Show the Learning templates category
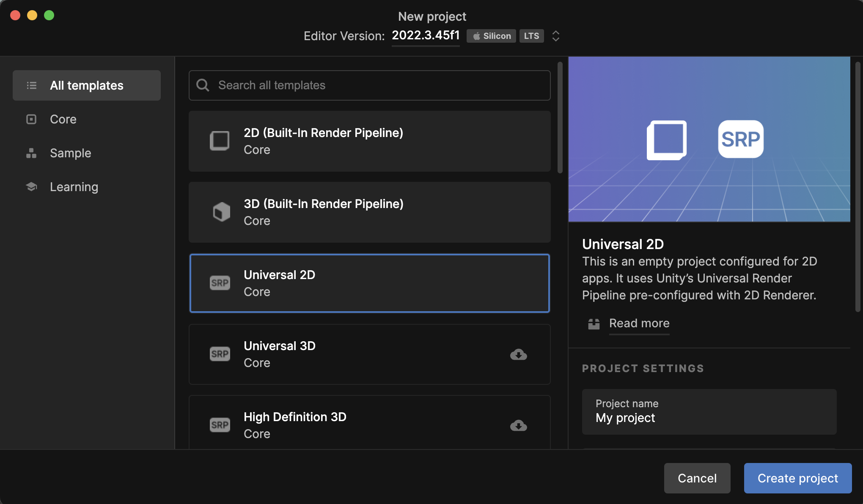The image size is (863, 504). 74,187
